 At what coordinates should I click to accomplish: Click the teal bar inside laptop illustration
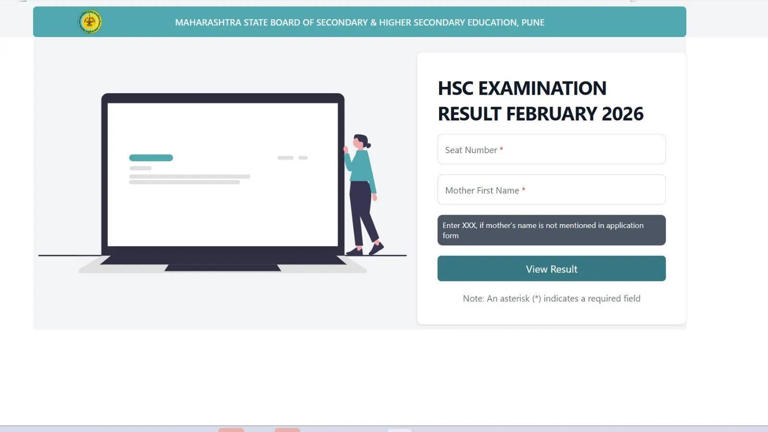(151, 158)
